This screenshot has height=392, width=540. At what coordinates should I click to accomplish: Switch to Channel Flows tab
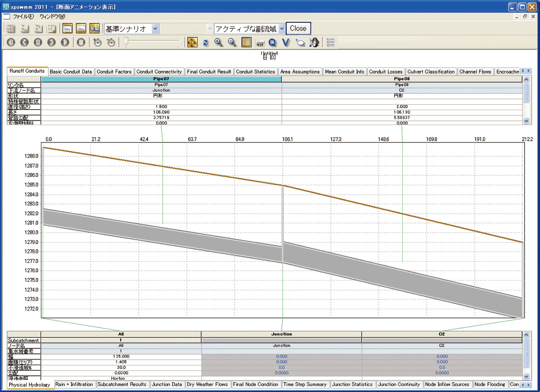(476, 71)
